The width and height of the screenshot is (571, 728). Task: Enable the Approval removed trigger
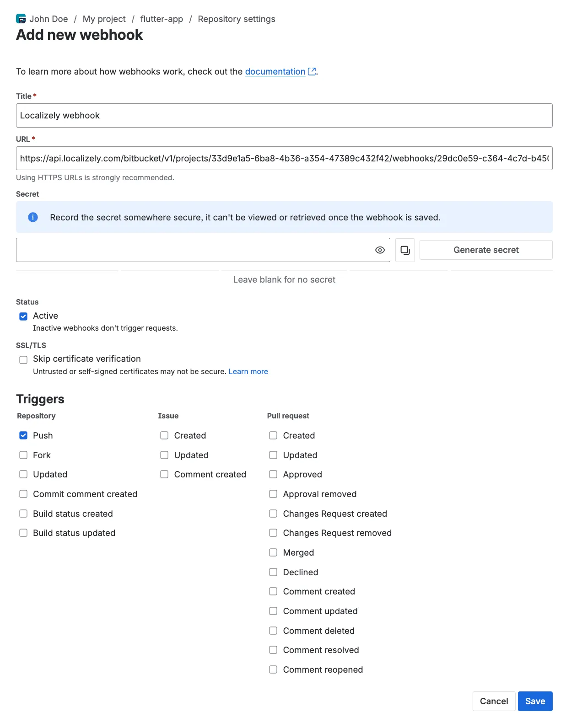point(273,494)
